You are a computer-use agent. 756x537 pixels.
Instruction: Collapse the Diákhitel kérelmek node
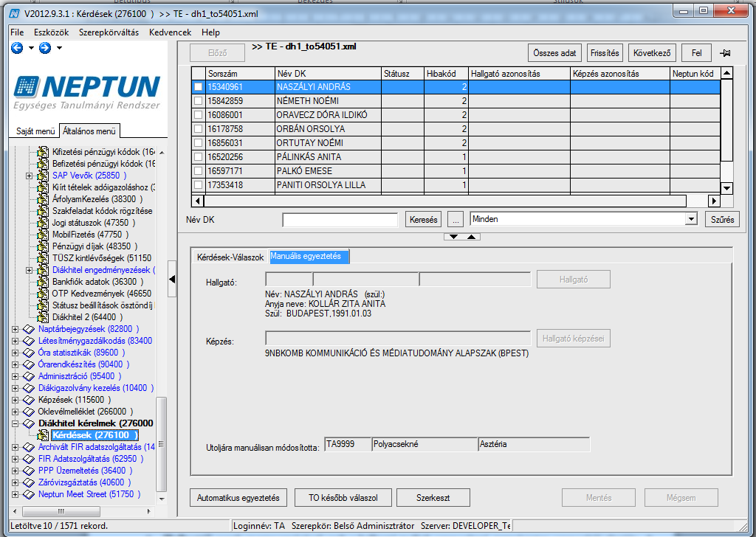[15, 424]
